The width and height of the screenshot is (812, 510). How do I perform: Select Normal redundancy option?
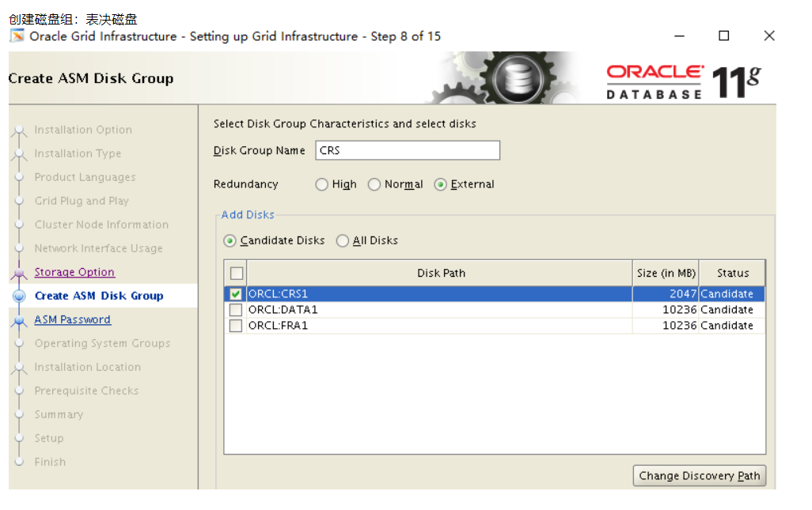click(374, 185)
